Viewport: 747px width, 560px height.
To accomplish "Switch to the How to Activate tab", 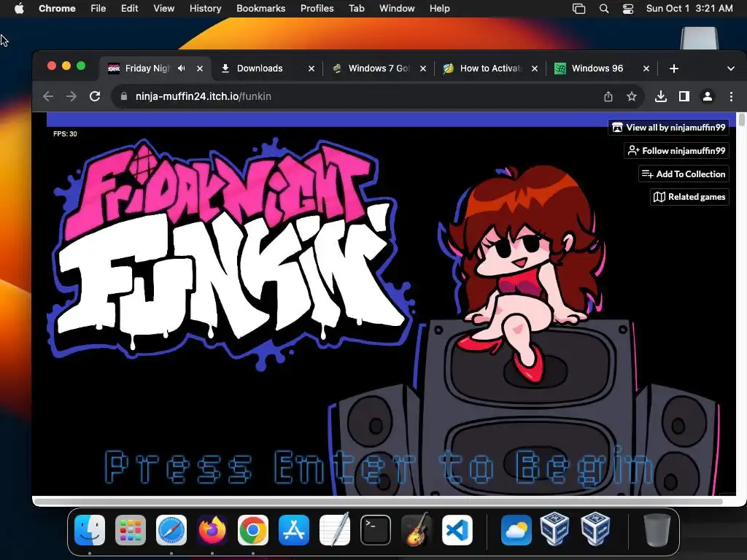I will click(x=490, y=69).
